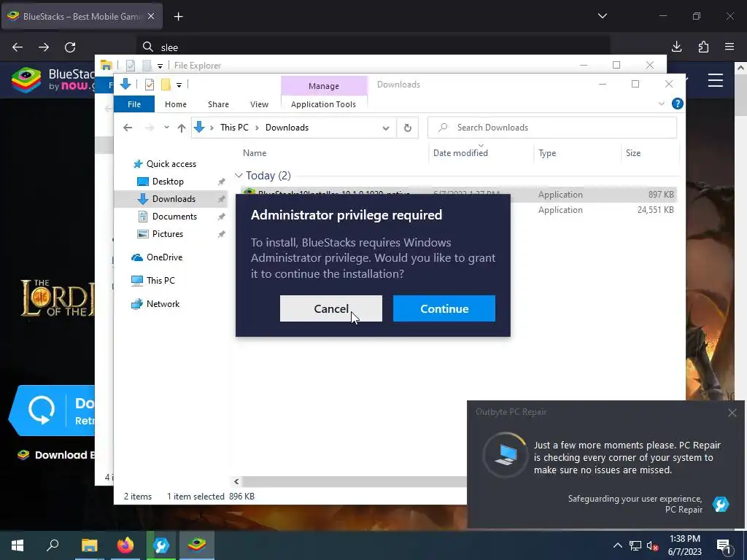Sort by the Size column header
Image resolution: width=747 pixels, height=560 pixels.
click(x=632, y=153)
